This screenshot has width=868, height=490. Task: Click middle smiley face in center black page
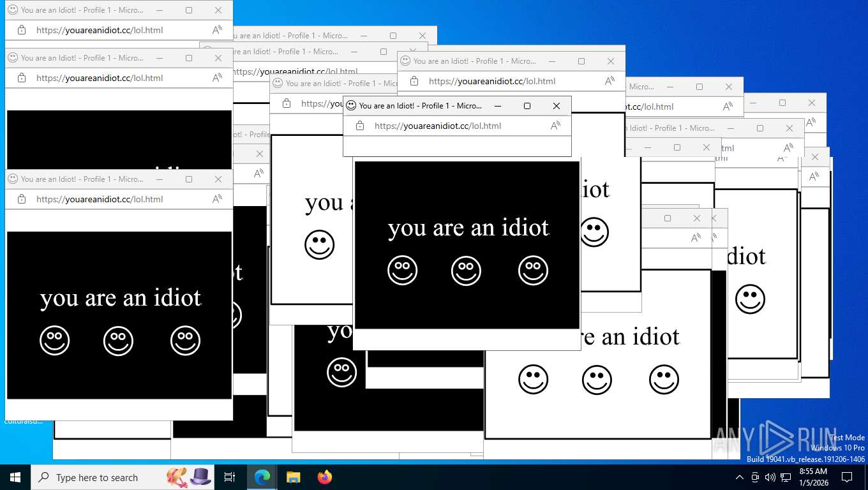(467, 271)
